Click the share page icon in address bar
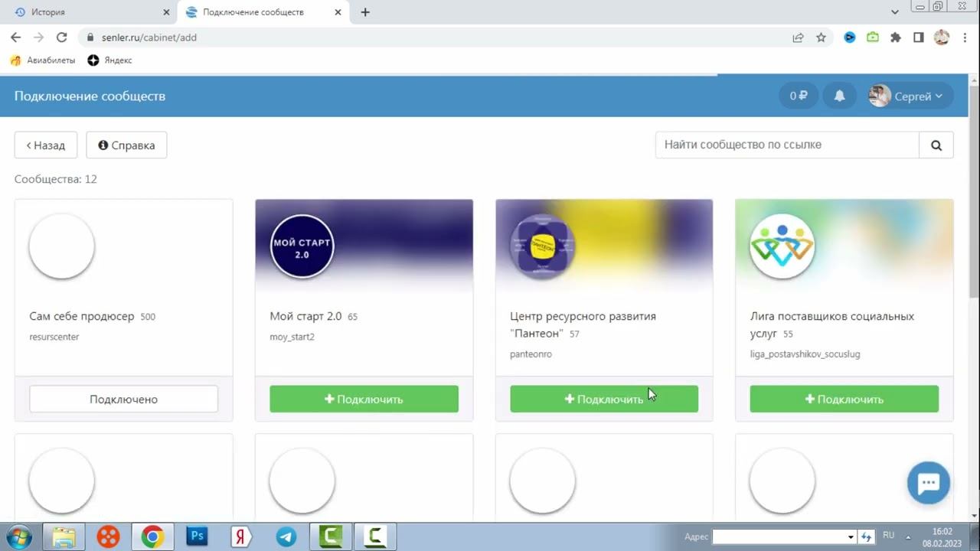 798,37
